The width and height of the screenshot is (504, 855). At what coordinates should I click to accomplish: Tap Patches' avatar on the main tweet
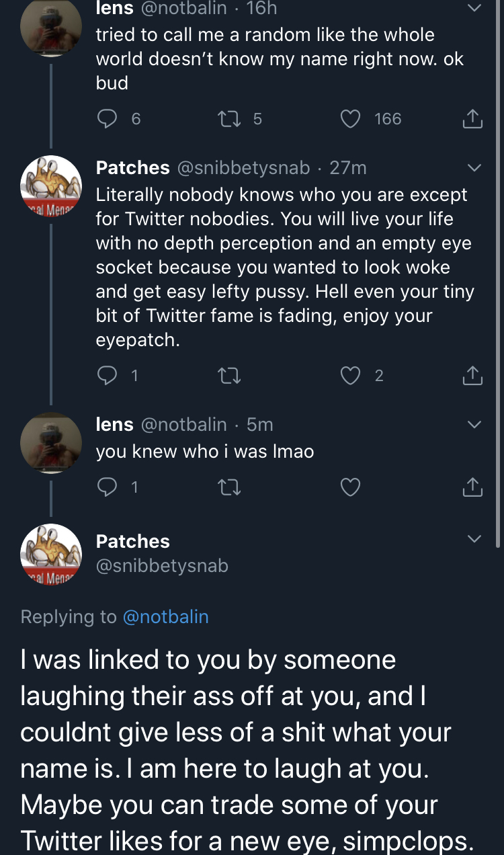(51, 554)
